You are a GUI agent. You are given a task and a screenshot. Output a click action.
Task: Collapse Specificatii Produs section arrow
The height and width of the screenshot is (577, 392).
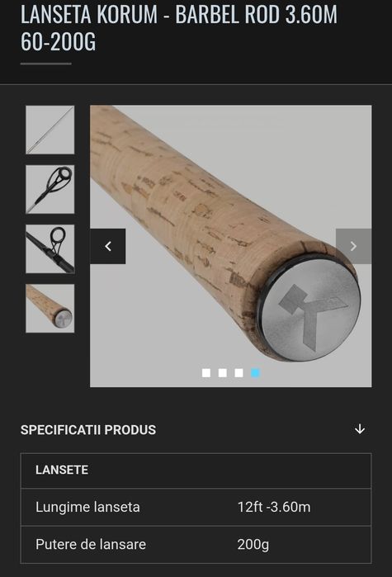360,429
